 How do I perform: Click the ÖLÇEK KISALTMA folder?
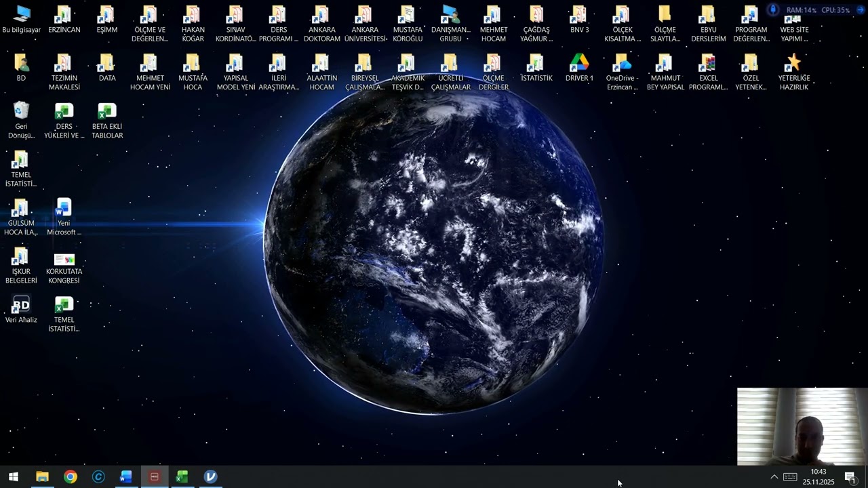[623, 24]
